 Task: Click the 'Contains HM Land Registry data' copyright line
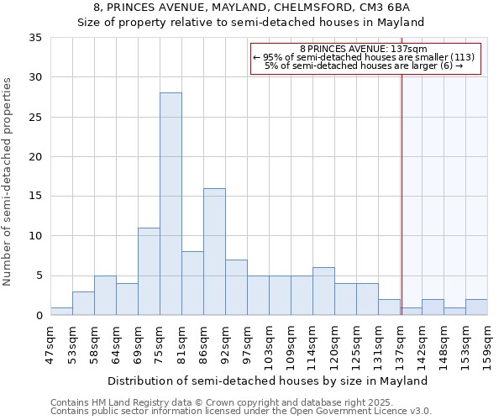(x=222, y=402)
